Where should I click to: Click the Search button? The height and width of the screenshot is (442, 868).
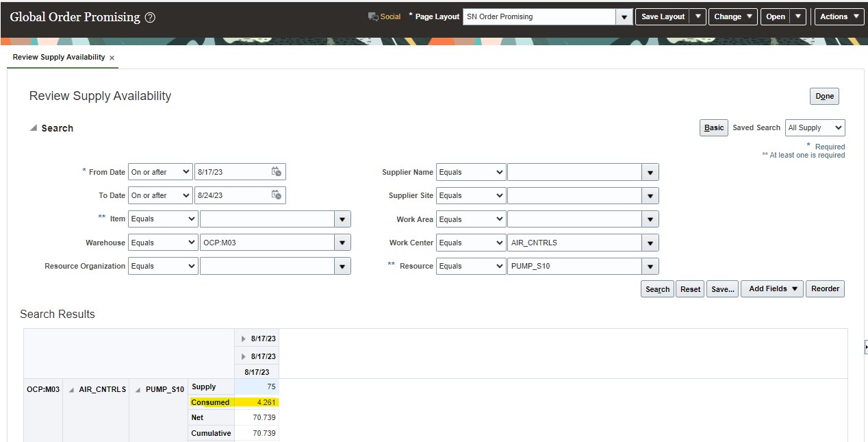[x=656, y=288]
